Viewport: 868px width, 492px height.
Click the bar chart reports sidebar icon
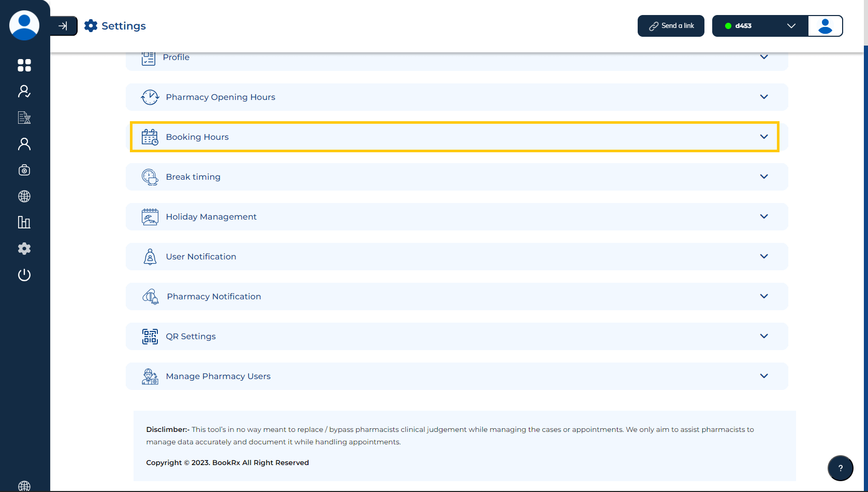click(x=24, y=222)
